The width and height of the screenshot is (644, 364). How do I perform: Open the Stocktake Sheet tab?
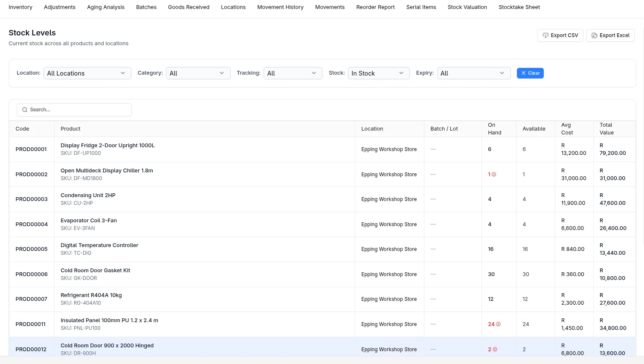(519, 7)
